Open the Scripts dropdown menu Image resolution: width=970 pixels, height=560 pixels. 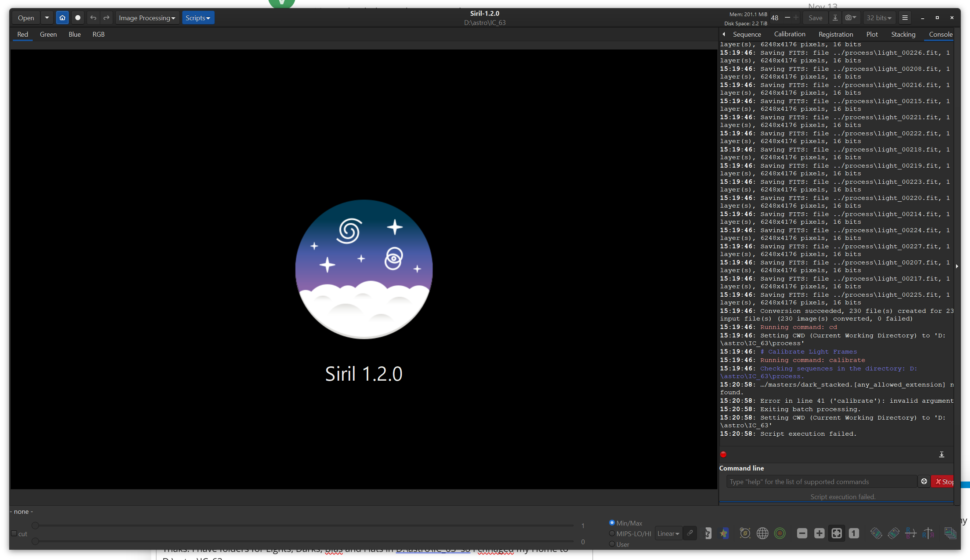click(x=198, y=18)
